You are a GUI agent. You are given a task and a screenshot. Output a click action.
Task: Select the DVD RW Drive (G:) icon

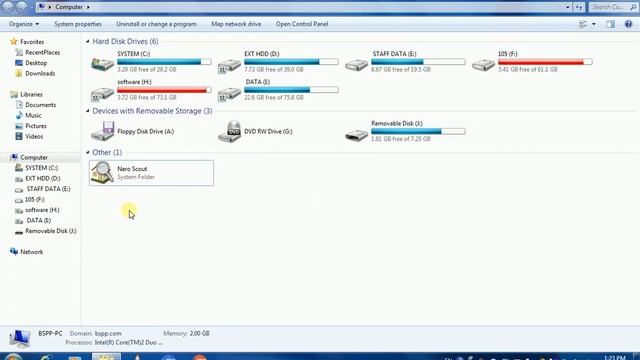229,131
